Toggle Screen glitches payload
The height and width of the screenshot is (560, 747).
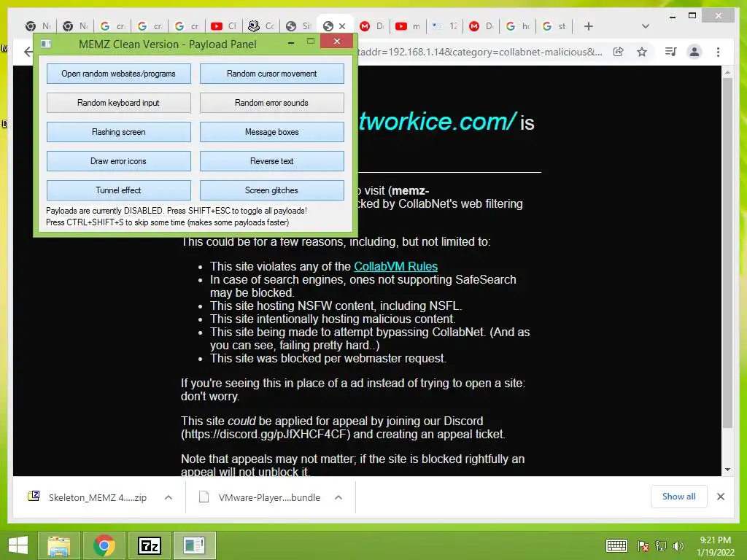[271, 190]
